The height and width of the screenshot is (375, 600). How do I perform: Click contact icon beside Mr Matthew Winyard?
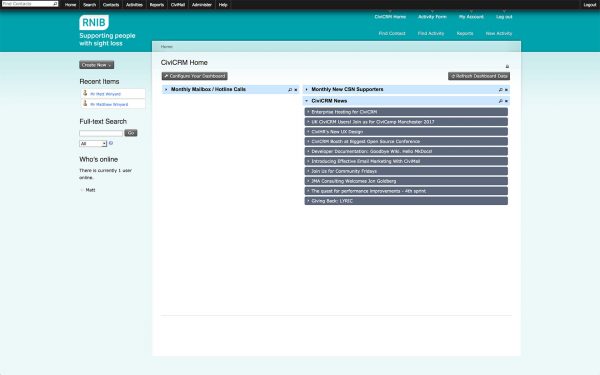[85, 104]
